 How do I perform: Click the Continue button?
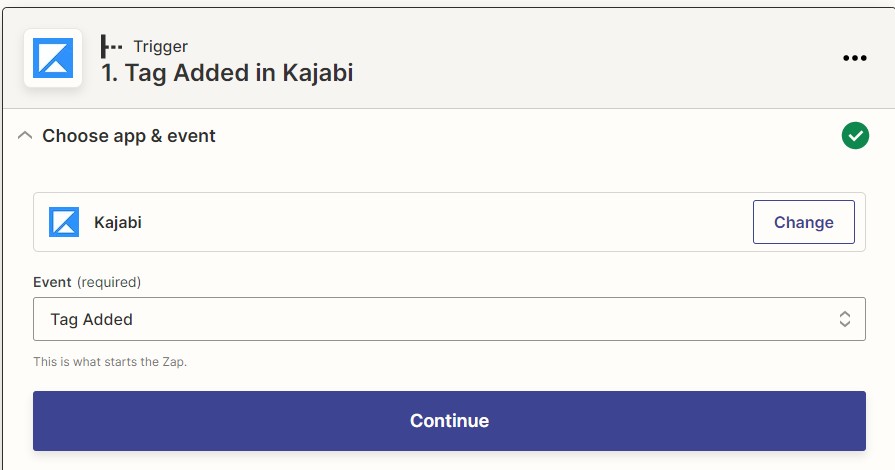tap(449, 421)
